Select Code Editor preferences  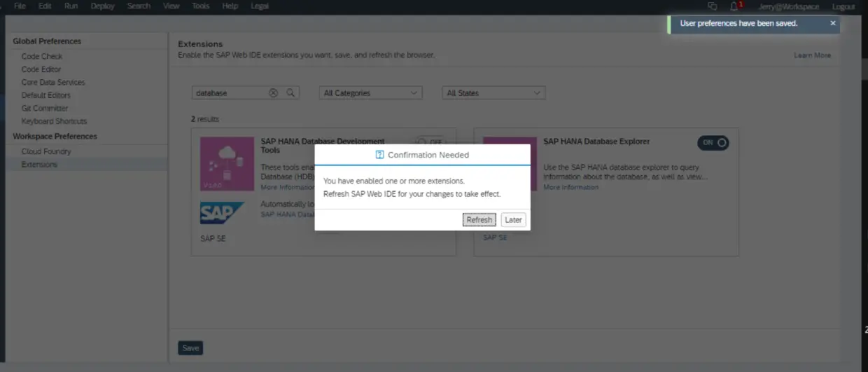[41, 69]
